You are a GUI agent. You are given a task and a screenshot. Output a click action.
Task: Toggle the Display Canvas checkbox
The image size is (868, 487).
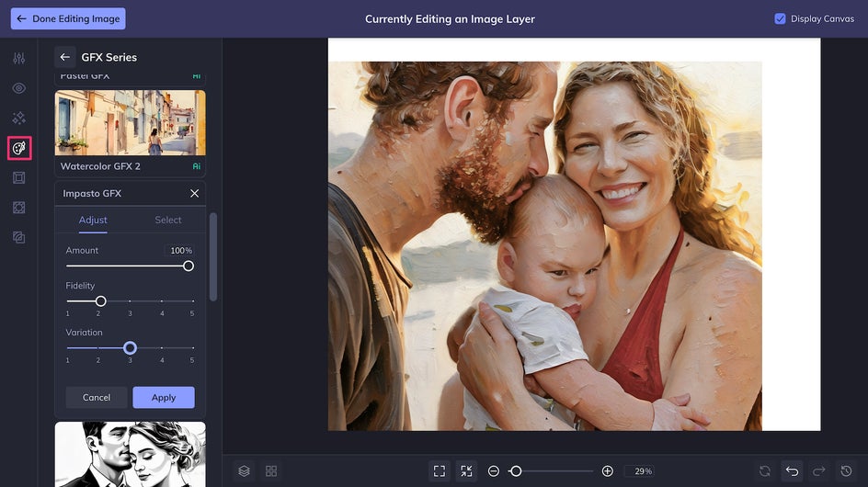tap(780, 18)
